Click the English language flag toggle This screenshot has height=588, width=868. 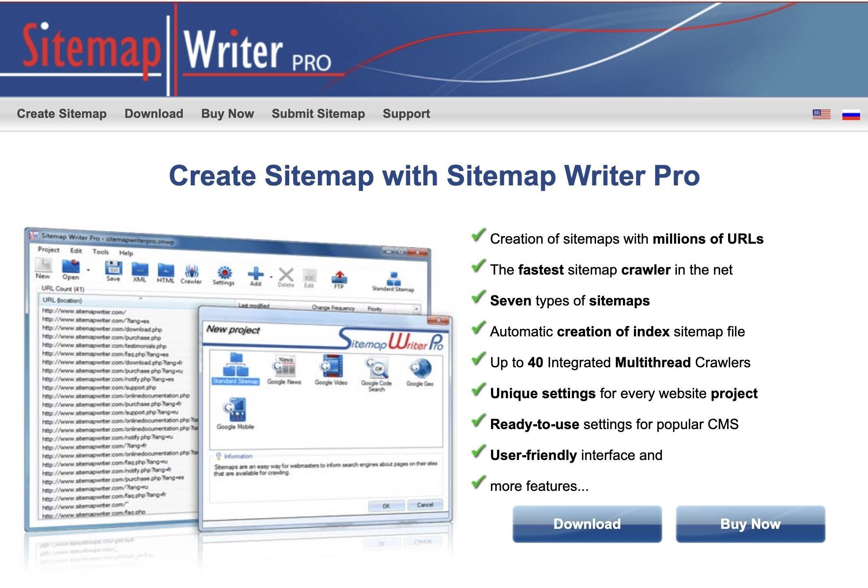tap(822, 113)
